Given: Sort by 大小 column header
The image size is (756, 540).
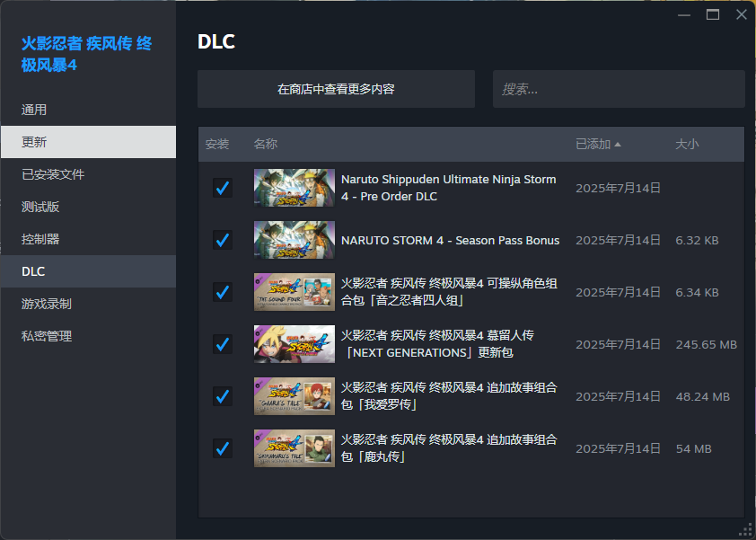Looking at the screenshot, I should point(687,144).
